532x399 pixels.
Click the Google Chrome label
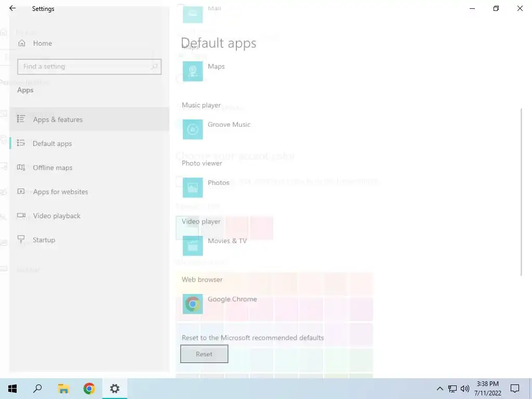coord(232,299)
